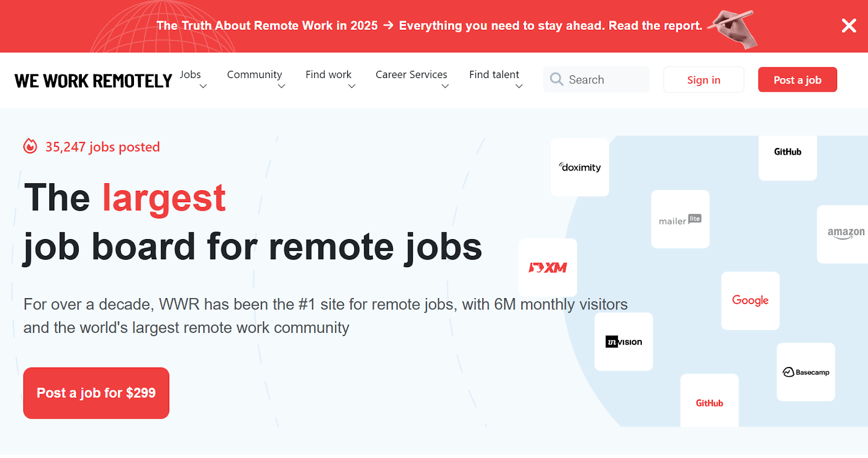Open the Find work menu item
This screenshot has width=868, height=458.
pyautogui.click(x=328, y=74)
